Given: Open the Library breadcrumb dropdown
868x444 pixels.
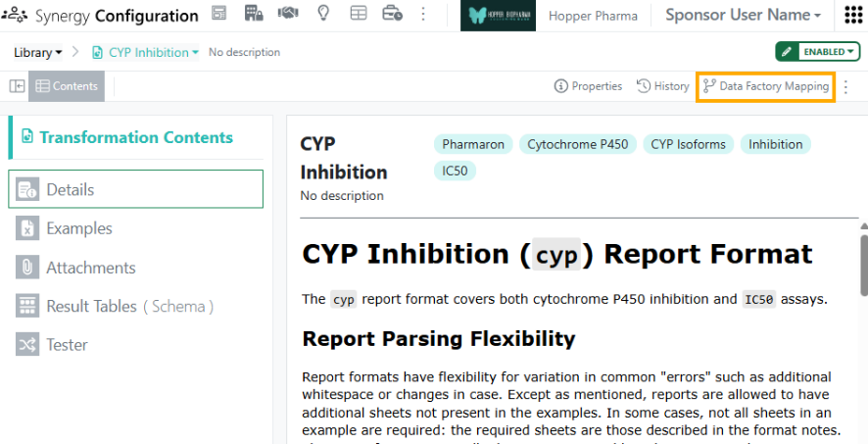Looking at the screenshot, I should pyautogui.click(x=37, y=53).
